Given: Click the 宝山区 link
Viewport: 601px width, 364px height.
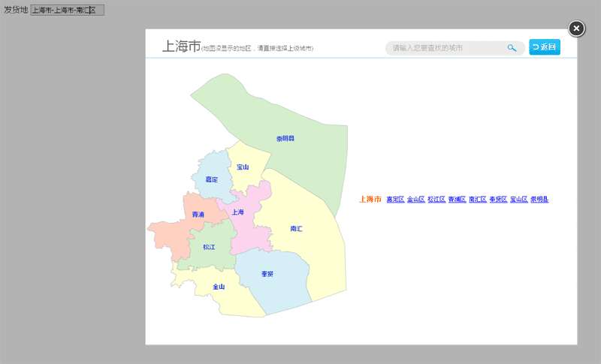Looking at the screenshot, I should pyautogui.click(x=519, y=200).
